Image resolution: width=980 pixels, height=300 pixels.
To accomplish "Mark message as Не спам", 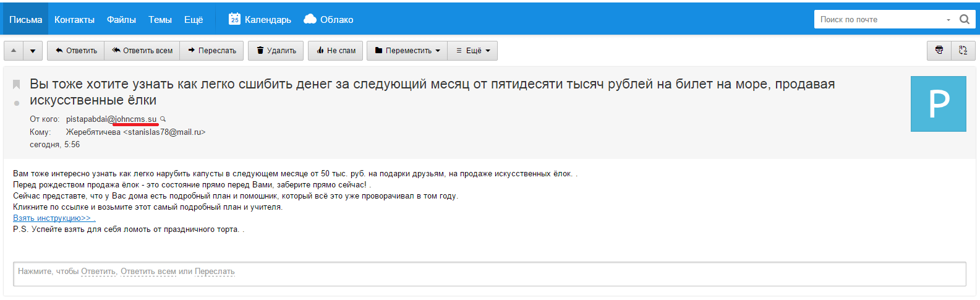I will [336, 51].
